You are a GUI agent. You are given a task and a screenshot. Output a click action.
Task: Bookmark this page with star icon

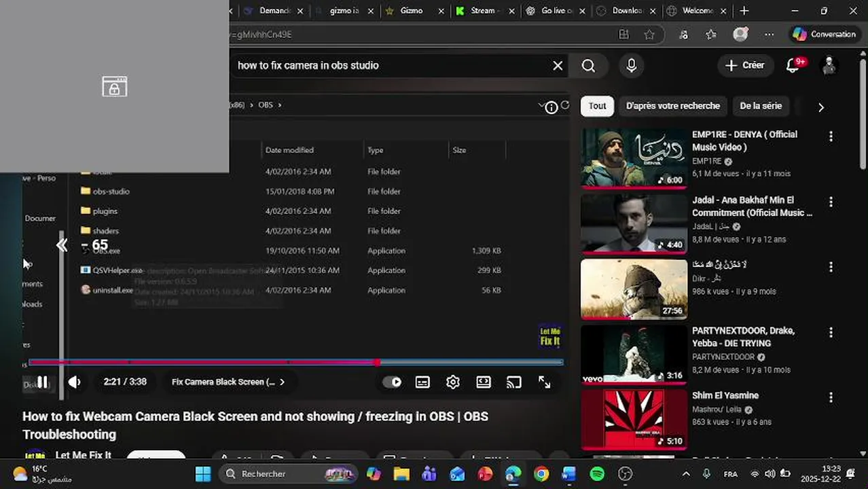(x=649, y=35)
